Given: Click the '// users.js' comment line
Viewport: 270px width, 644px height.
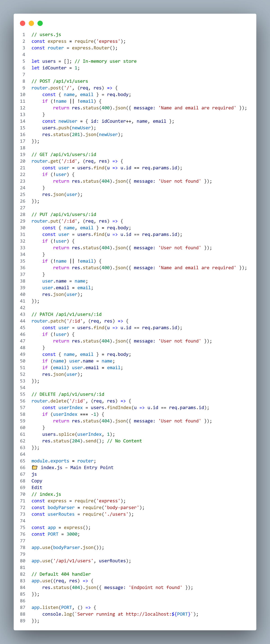Looking at the screenshot, I should tap(46, 34).
